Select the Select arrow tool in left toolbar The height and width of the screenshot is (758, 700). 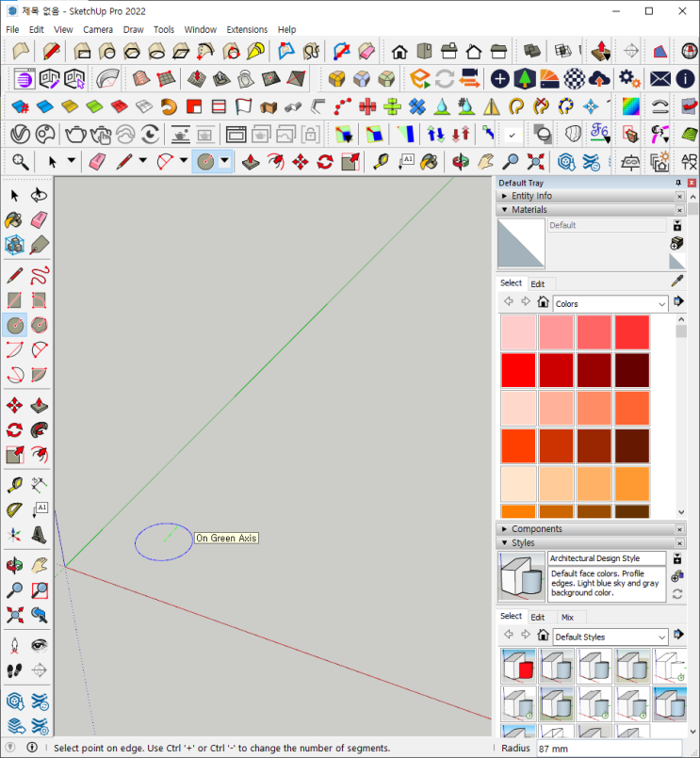pyautogui.click(x=14, y=195)
